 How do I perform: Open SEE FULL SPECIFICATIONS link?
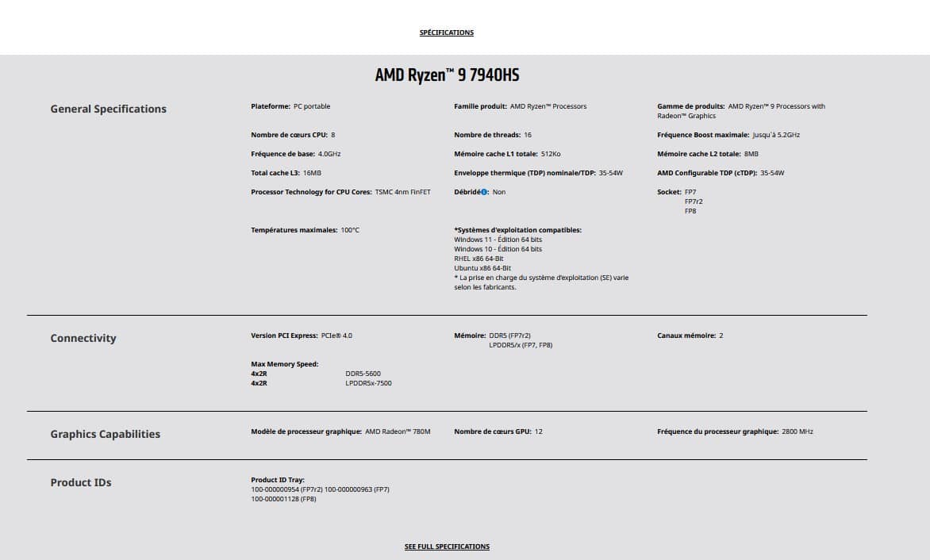tap(448, 547)
